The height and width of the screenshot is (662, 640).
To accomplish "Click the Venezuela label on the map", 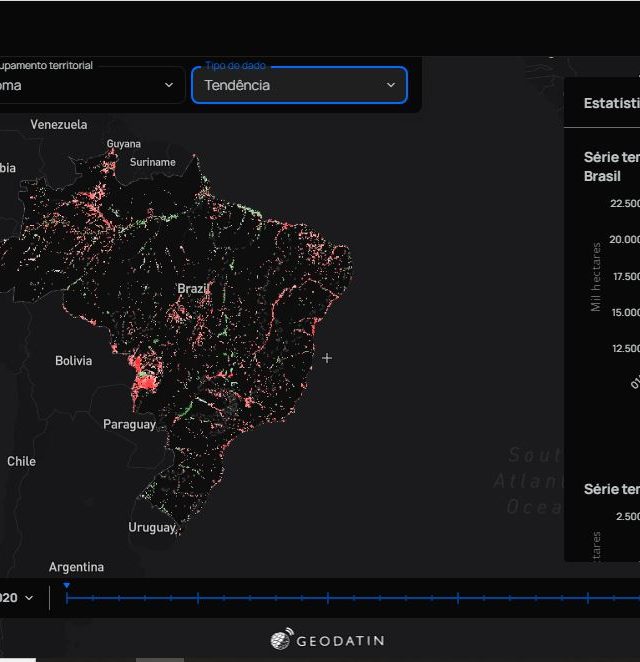I will coord(58,125).
